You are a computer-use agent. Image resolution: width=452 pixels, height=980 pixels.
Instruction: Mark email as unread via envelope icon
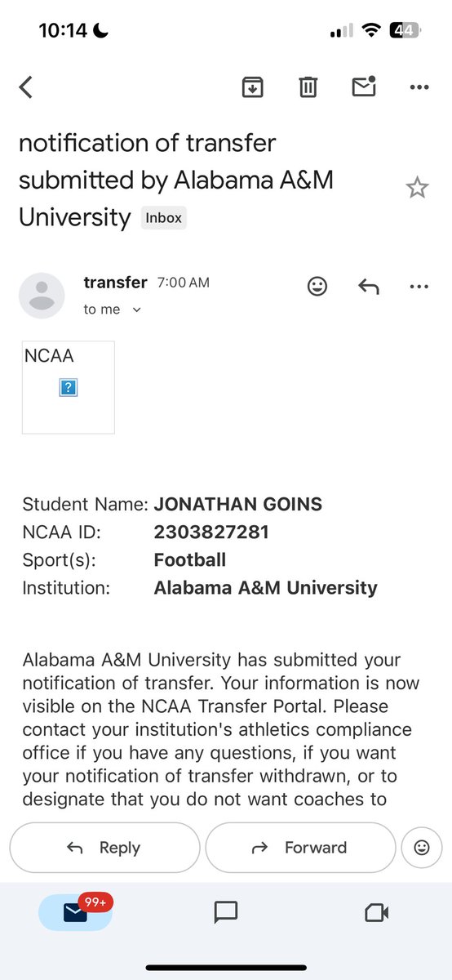pyautogui.click(x=364, y=86)
